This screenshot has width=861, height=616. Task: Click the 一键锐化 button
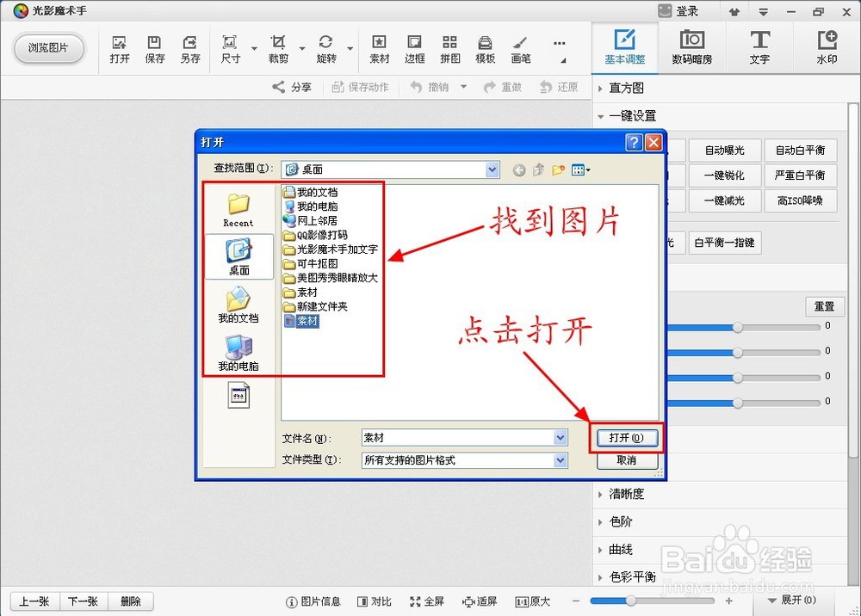tap(724, 176)
